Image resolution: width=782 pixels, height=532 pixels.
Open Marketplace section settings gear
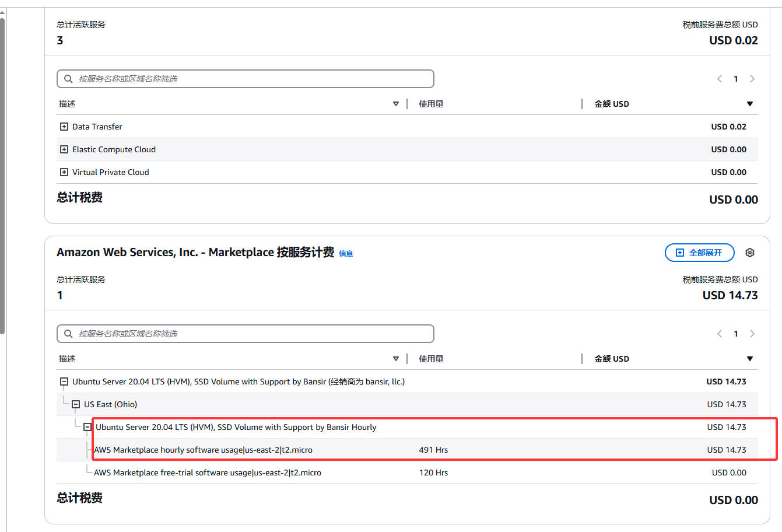coord(750,253)
